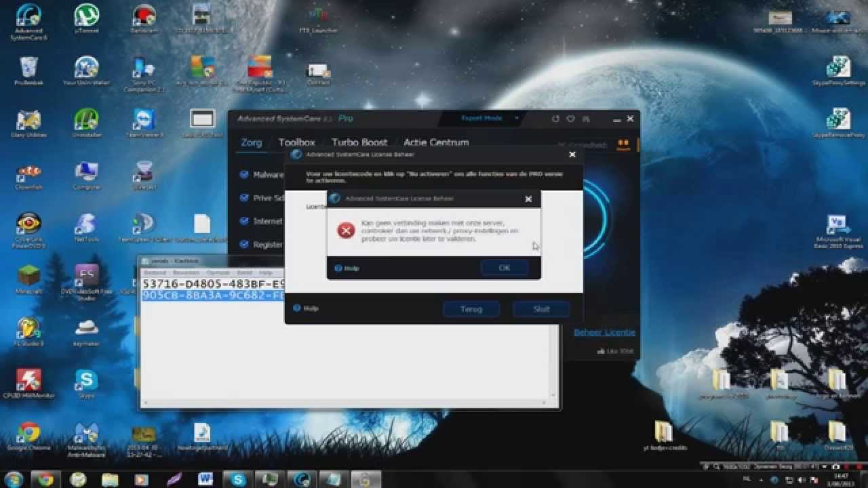Open SkypeProxySettings desktop icon
The image size is (868, 488).
click(838, 72)
